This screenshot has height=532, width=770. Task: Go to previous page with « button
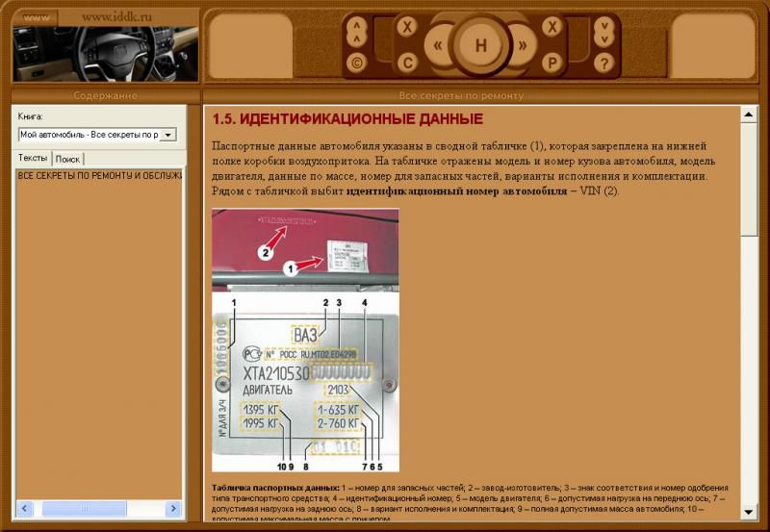(439, 45)
